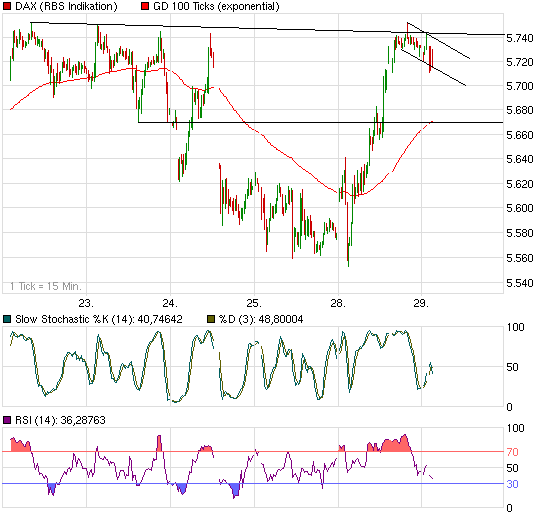This screenshot has height=516, width=545.
Task: Click the red GD 100 Ticks legend square
Action: click(145, 6)
